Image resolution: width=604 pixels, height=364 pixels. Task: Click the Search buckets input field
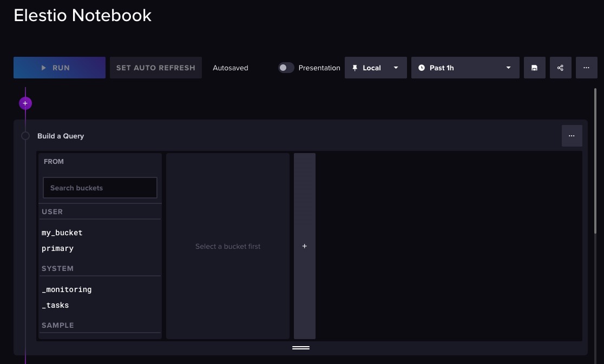(100, 188)
